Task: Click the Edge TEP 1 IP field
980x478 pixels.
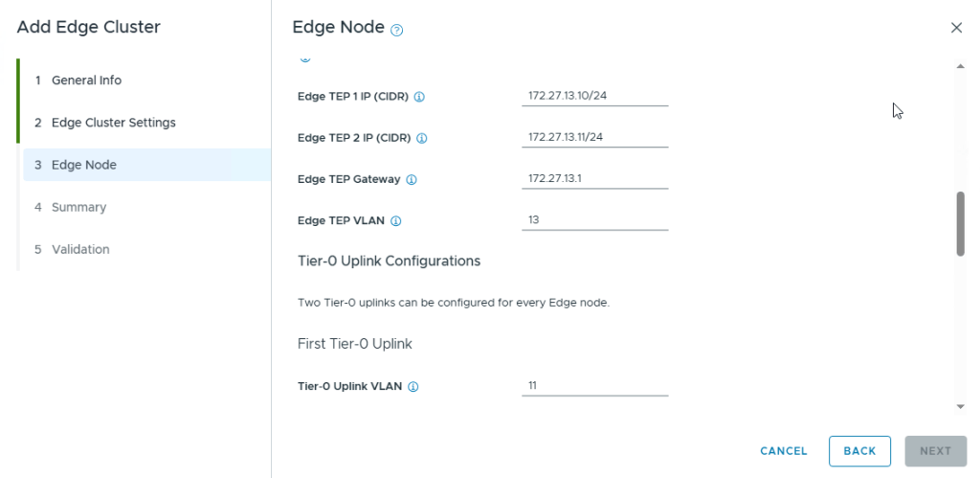Action: [x=595, y=96]
